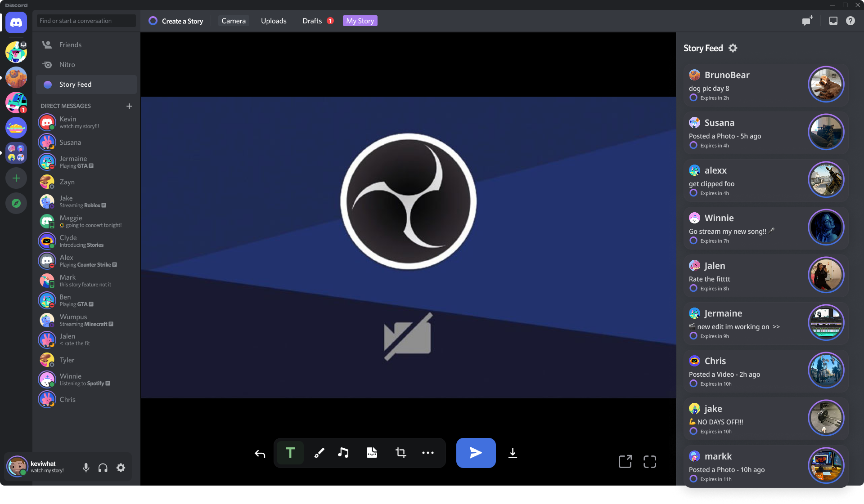This screenshot has height=504, width=864.
Task: Open the Nitro page link
Action: point(67,65)
